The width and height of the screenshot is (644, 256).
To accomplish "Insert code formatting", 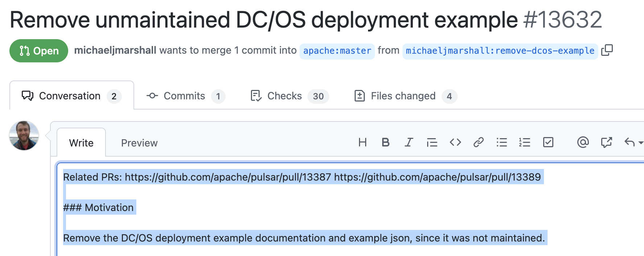I will point(455,142).
